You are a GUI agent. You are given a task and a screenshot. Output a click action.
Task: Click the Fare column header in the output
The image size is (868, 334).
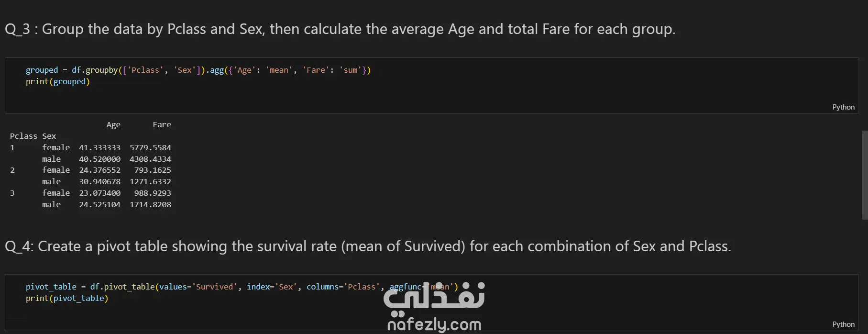coord(162,125)
